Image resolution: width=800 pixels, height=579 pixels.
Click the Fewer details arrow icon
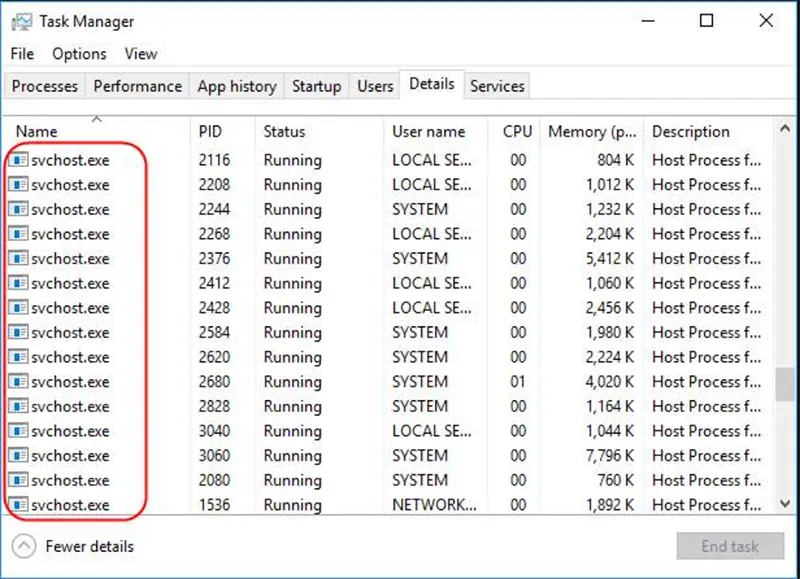[22, 546]
